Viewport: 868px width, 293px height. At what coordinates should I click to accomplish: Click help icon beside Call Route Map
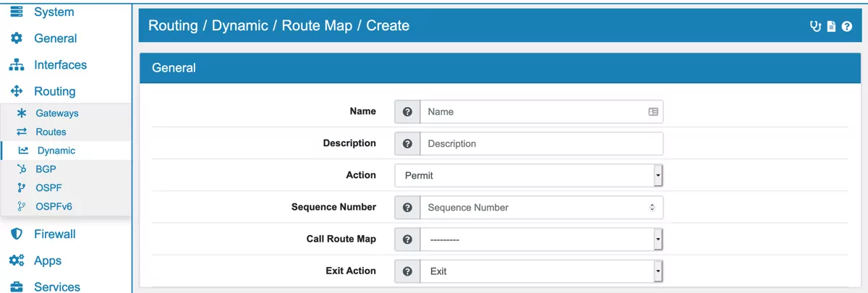click(x=407, y=239)
